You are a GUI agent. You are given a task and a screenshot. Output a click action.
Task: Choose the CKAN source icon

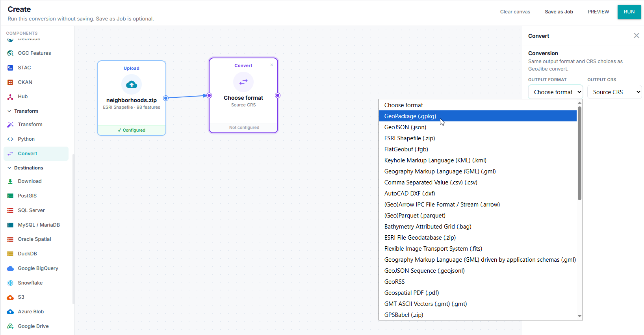pos(10,82)
